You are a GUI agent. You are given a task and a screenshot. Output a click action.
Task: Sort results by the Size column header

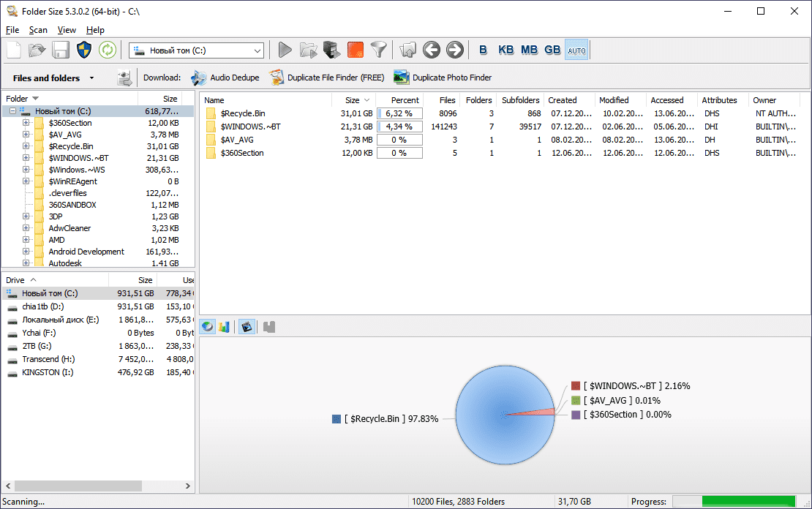click(x=351, y=99)
